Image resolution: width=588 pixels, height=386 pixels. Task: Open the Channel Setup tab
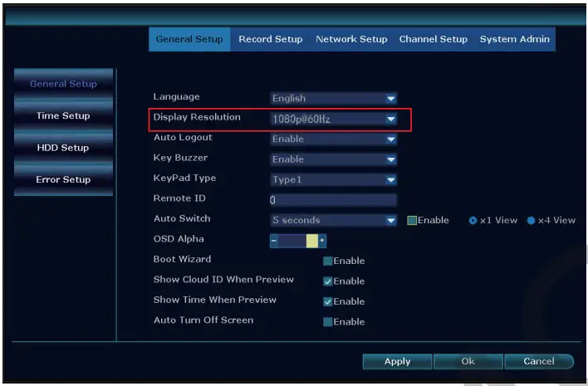(434, 39)
